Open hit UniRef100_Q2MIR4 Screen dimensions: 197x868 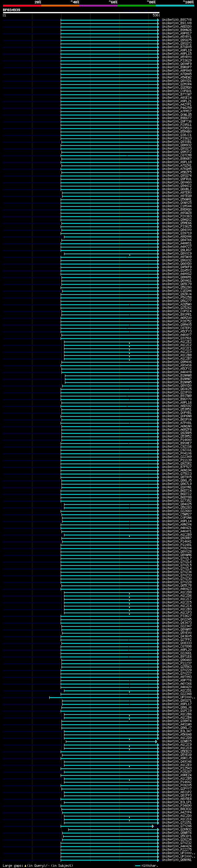click(177, 84)
